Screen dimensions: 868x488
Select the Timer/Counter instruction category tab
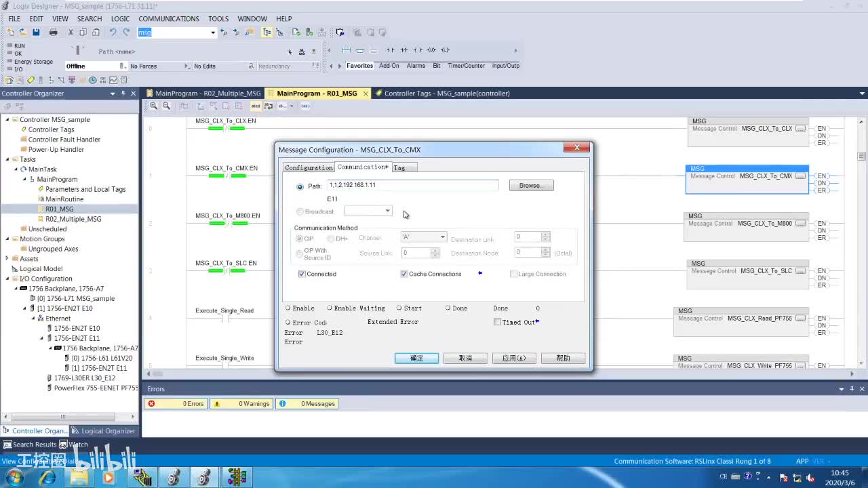point(466,66)
